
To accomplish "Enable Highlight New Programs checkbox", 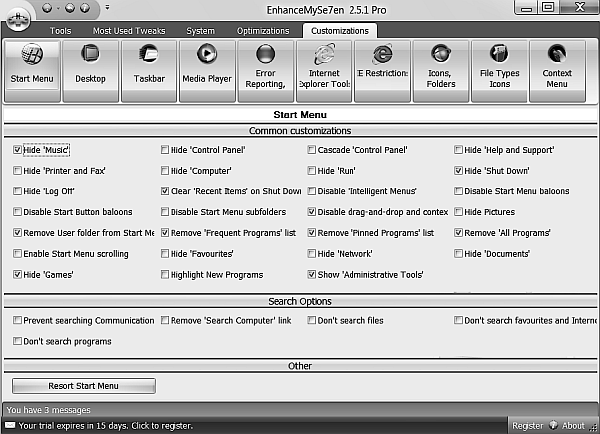I will click(165, 274).
